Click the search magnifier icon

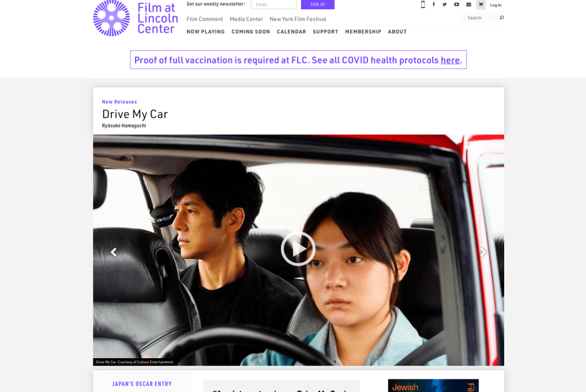click(502, 18)
